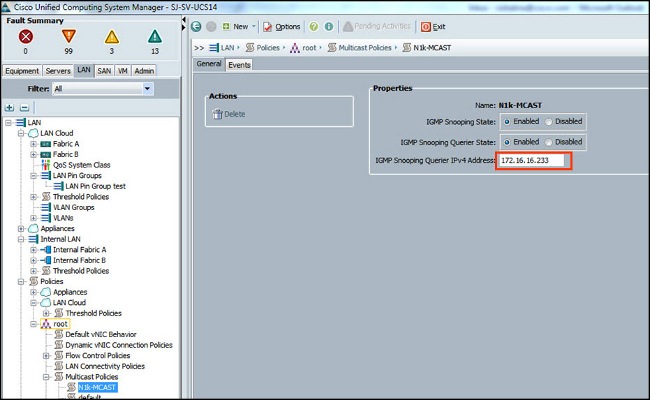Open the New menu in toolbar

click(239, 27)
